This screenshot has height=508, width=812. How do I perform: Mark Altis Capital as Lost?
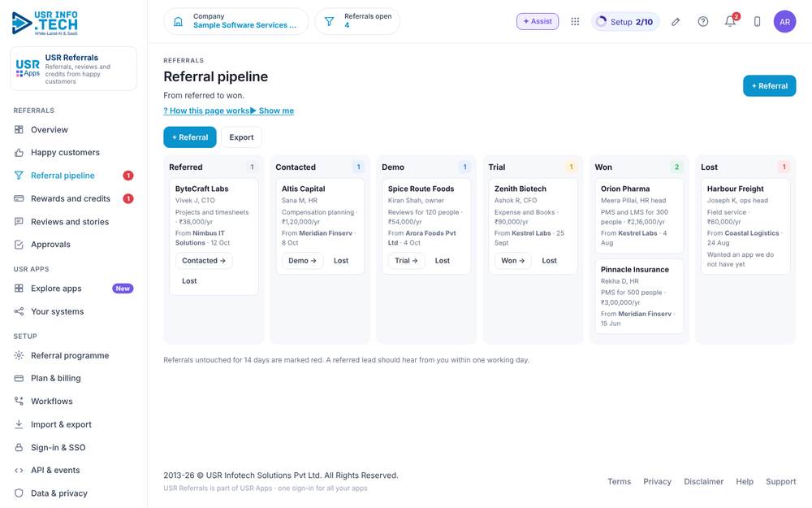coord(341,261)
